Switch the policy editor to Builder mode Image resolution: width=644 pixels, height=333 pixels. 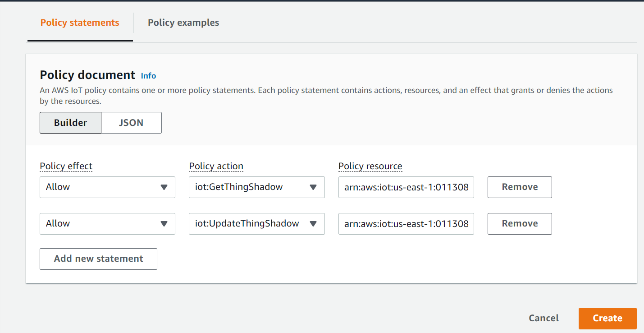click(71, 123)
